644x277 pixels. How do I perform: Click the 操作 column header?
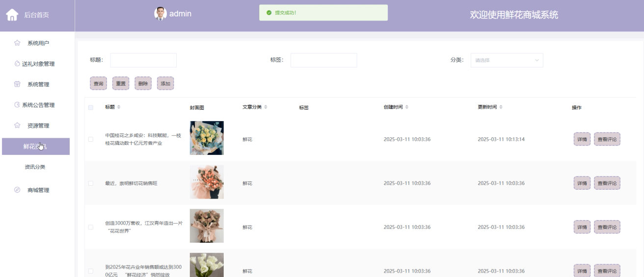point(576,107)
